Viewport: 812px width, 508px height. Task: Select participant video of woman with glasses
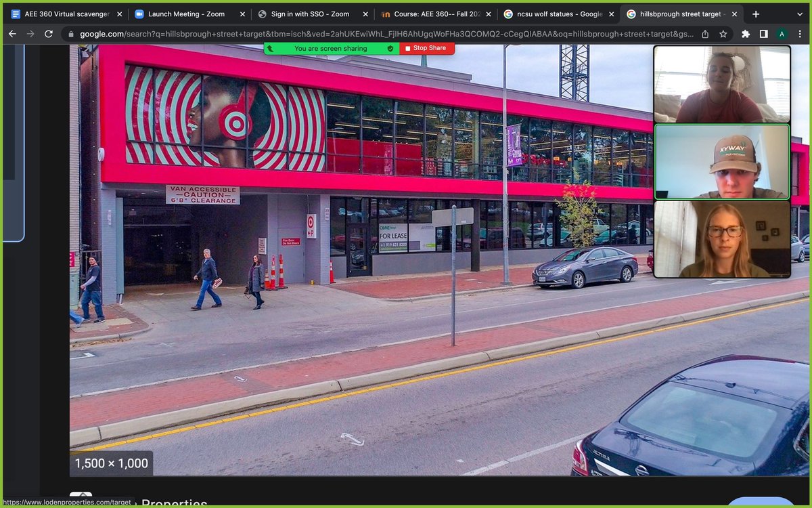(722, 239)
